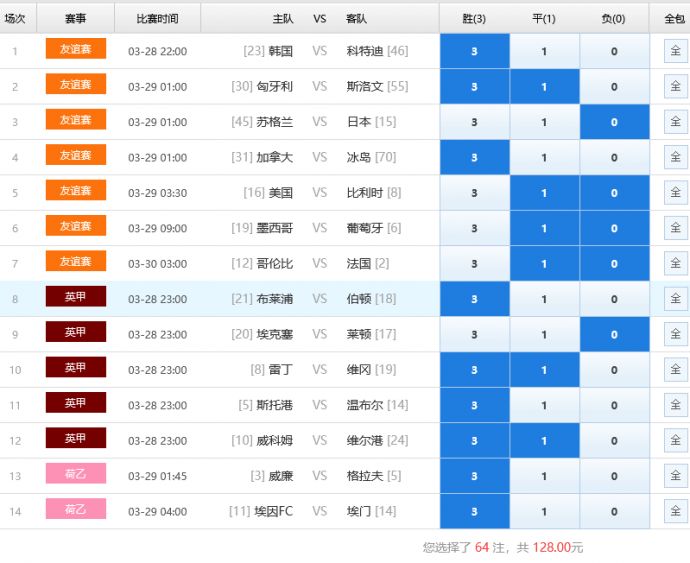Click the orange 友谊赛 tag in row 1
690x563 pixels.
tap(76, 49)
